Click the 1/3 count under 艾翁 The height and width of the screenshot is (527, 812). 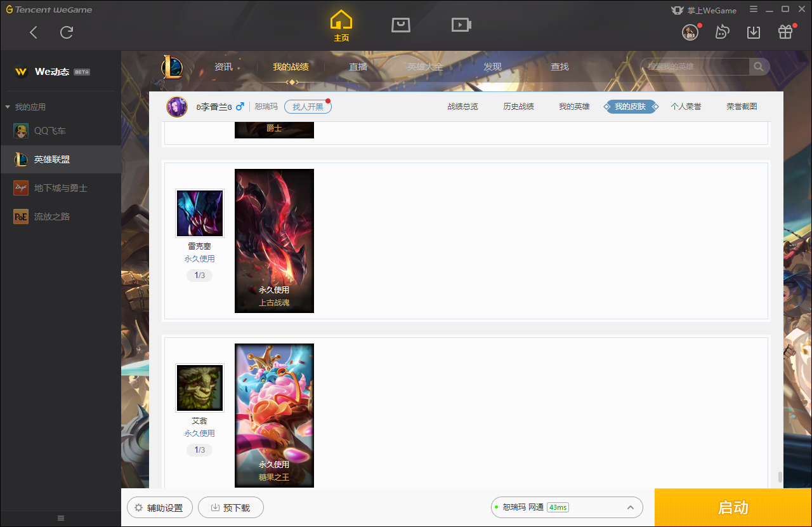(x=199, y=450)
